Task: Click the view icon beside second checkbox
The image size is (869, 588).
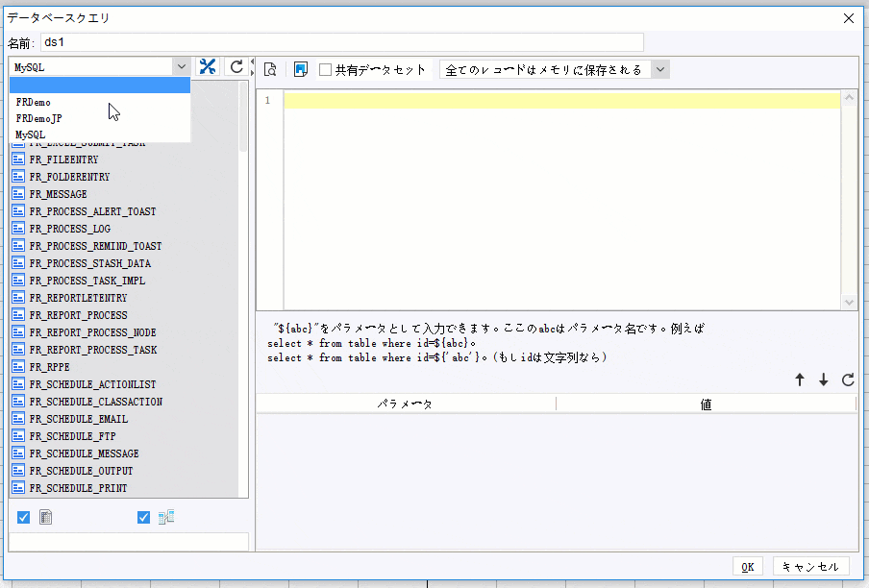Action: click(x=166, y=517)
